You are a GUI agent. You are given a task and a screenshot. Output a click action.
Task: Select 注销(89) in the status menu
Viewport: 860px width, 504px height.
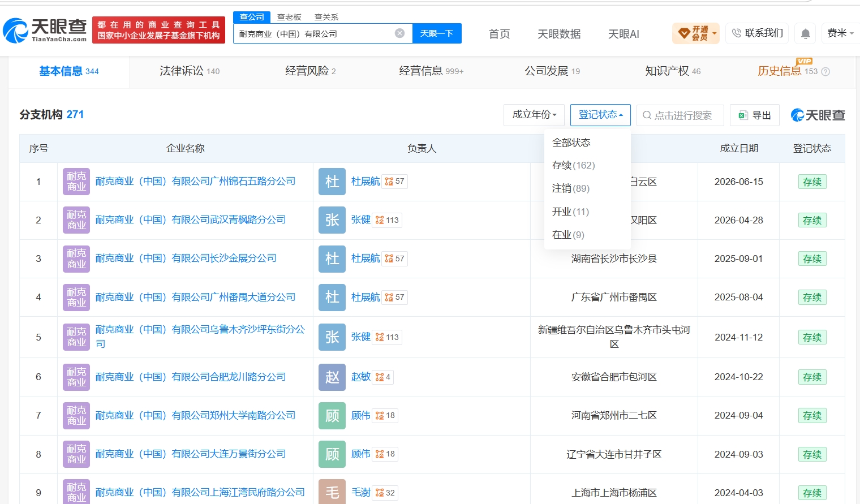[570, 188]
